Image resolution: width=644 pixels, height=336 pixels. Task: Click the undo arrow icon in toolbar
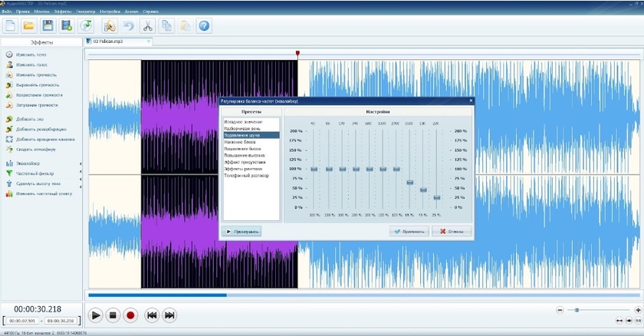[x=128, y=26]
